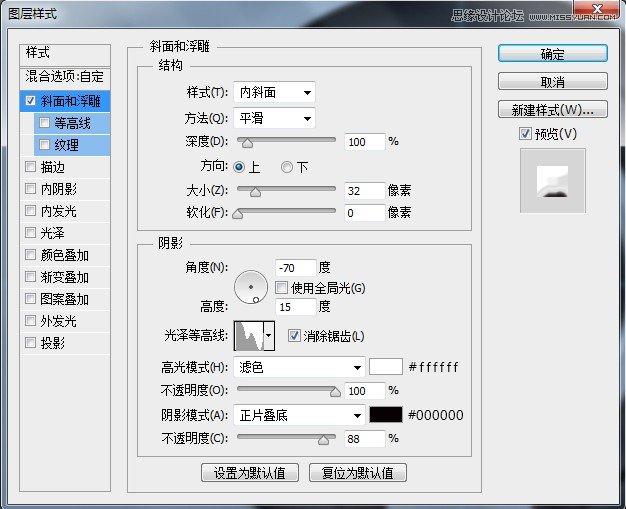
Task: Select 样式 header in the left list
Action: pos(65,54)
